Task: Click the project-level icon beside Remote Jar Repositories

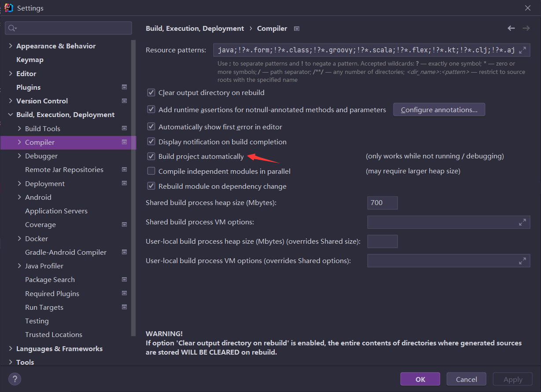Action: pos(125,169)
